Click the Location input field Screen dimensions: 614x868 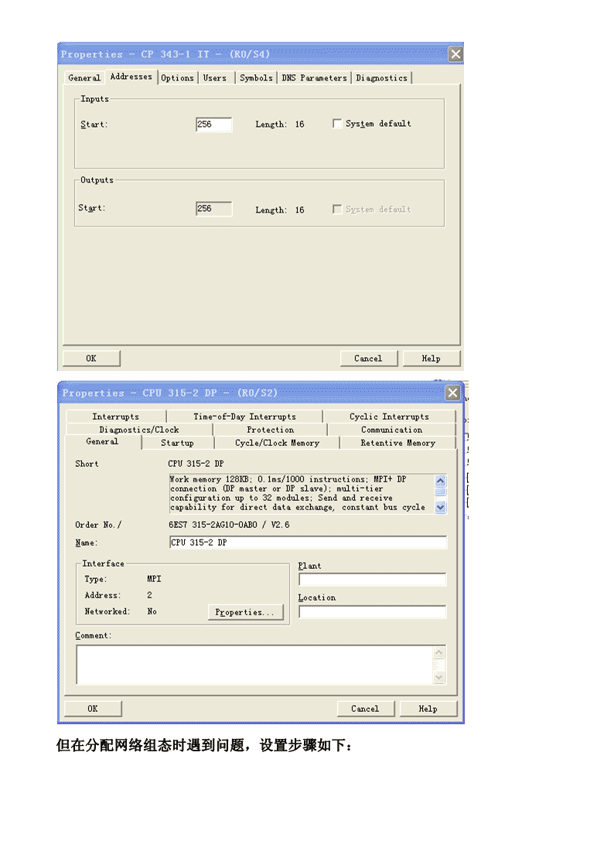[x=372, y=611]
